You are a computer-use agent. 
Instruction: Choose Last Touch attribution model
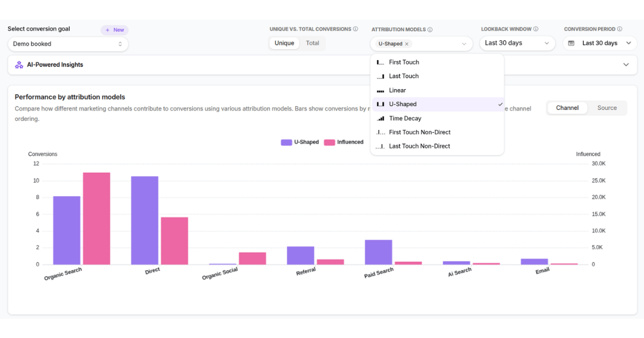(x=437, y=76)
